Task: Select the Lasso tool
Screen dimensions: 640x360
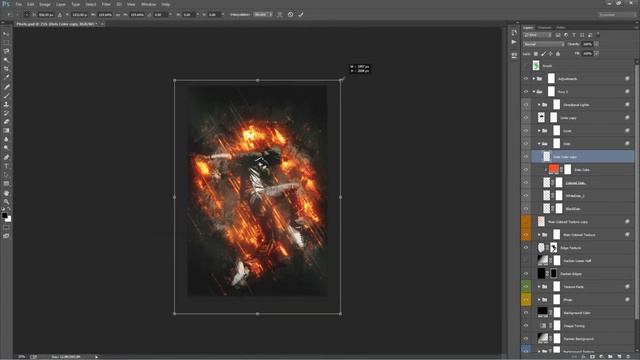Action: coord(6,51)
